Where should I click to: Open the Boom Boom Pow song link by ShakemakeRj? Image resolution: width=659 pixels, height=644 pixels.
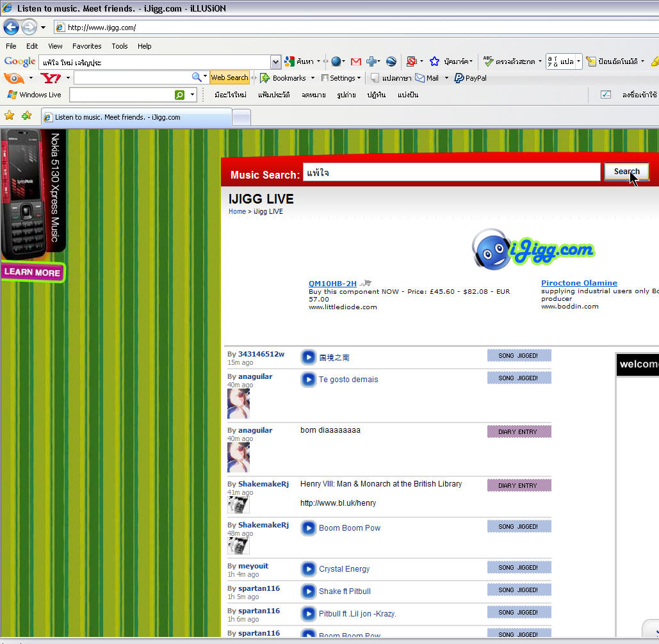click(x=349, y=528)
